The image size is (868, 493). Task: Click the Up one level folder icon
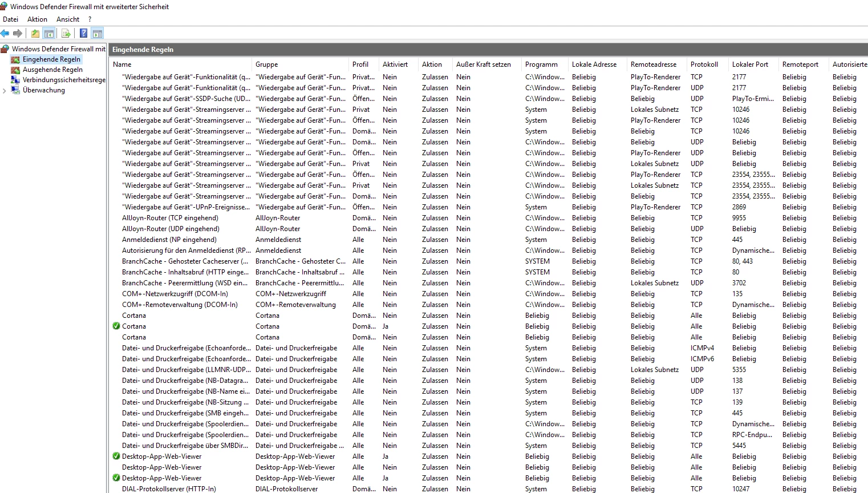(x=35, y=34)
